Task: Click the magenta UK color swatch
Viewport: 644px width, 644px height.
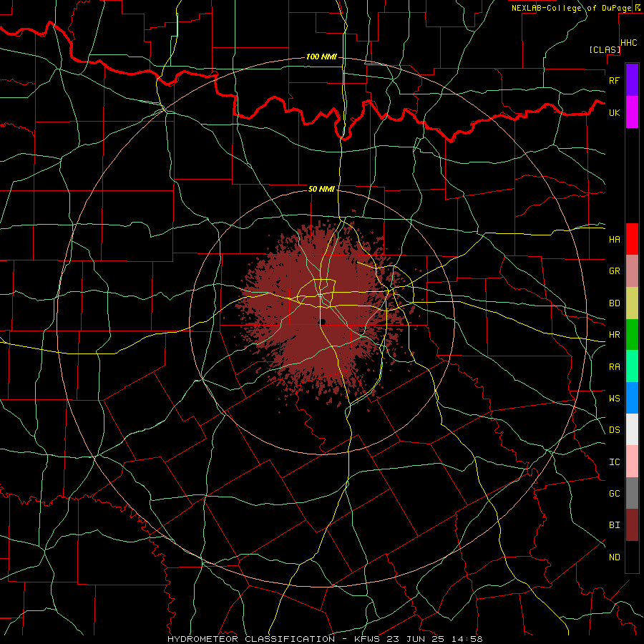Action: point(632,112)
